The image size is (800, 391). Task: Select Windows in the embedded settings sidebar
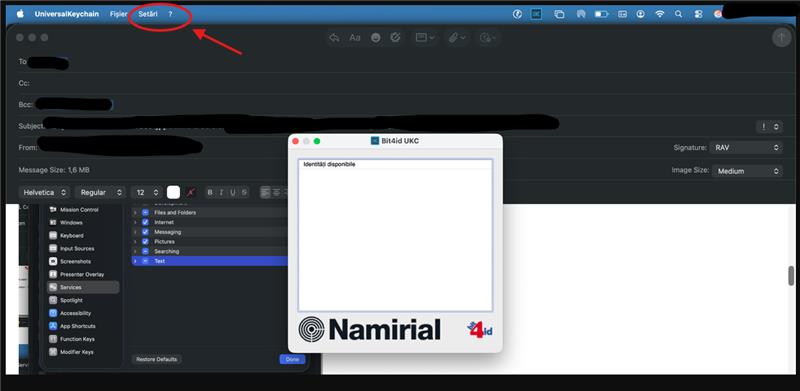pyautogui.click(x=71, y=223)
